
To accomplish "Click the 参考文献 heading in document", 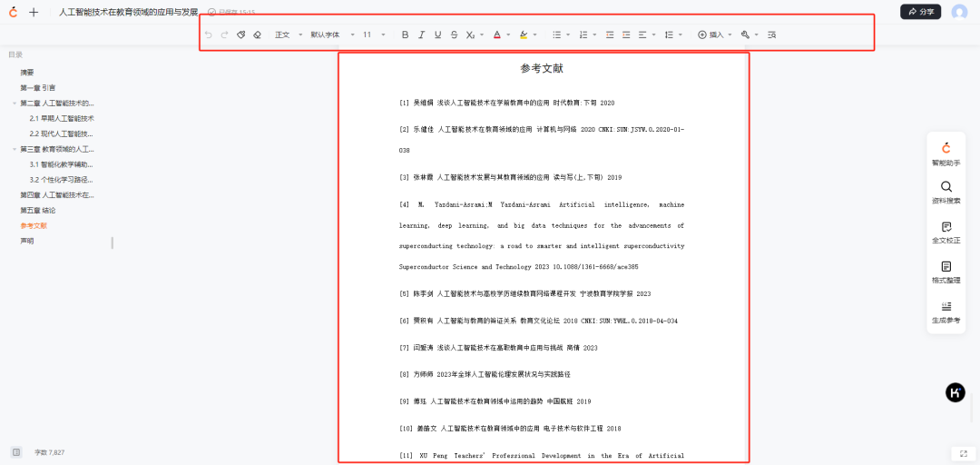I will [542, 69].
